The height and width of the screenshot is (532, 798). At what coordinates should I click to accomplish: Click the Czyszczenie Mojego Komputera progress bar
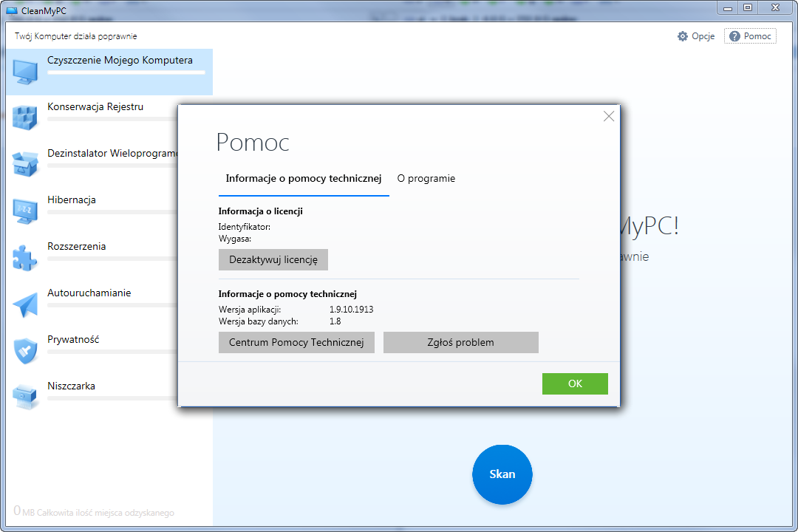tap(126, 73)
